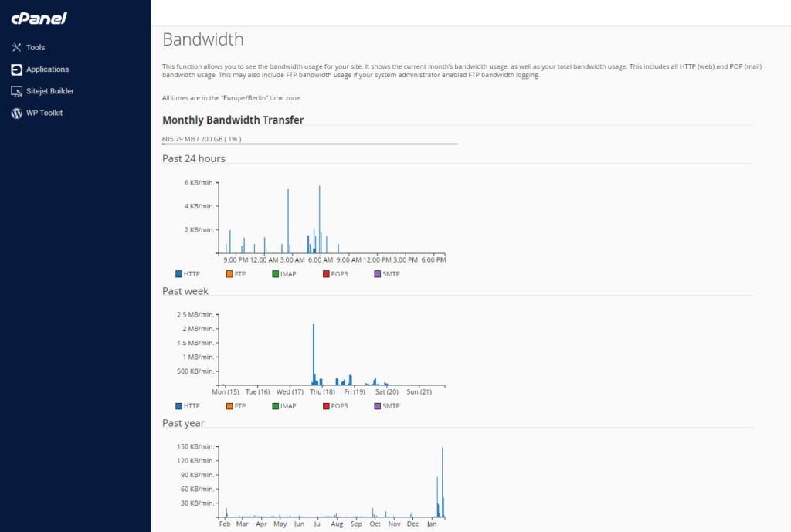Click the 9:00 PM axis label
This screenshot has width=791, height=532.
tap(236, 259)
